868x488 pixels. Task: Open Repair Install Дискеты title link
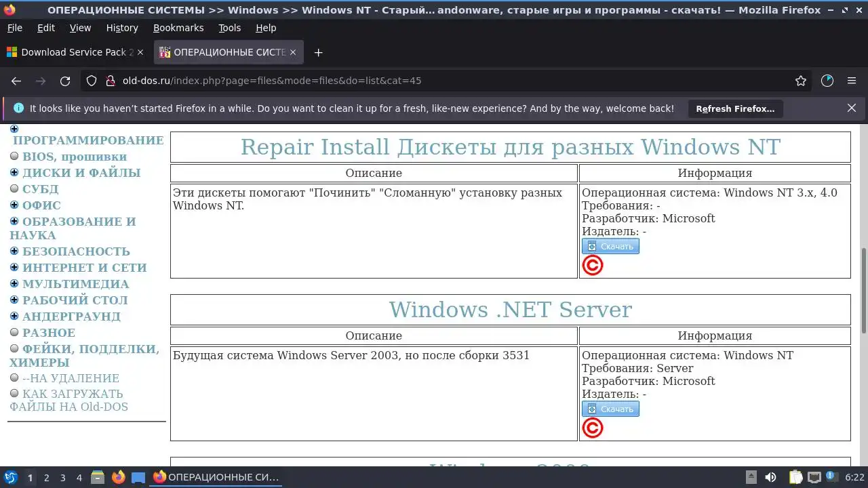point(511,146)
